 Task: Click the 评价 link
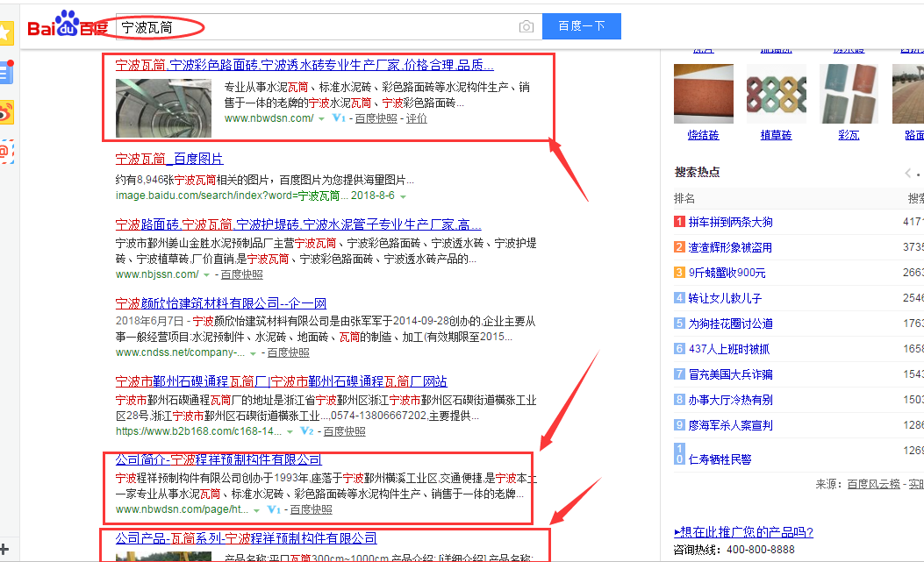[x=417, y=118]
